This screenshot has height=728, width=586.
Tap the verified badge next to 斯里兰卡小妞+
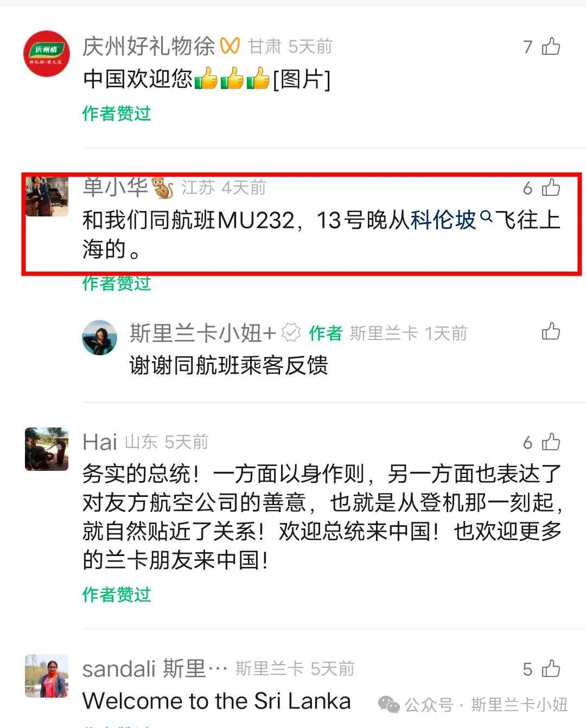click(x=291, y=333)
